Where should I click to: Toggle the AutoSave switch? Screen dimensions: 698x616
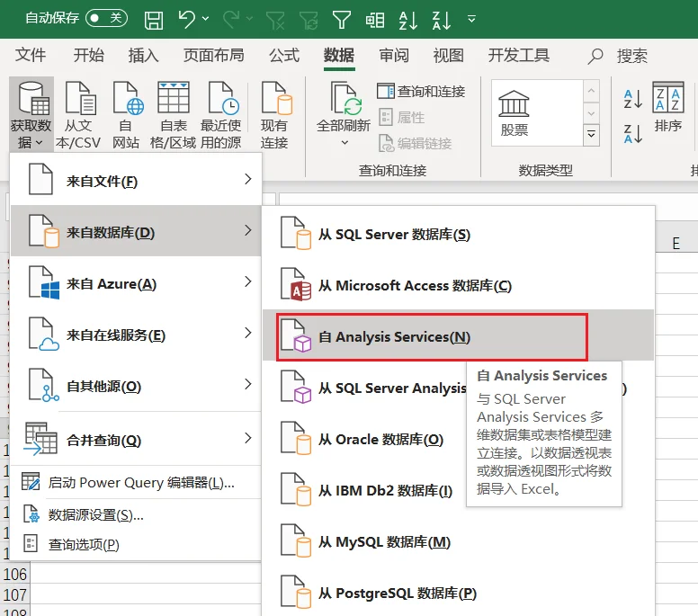point(106,18)
